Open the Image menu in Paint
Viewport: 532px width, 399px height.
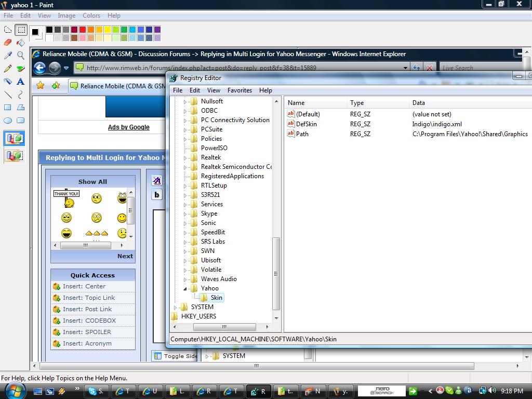tap(66, 16)
